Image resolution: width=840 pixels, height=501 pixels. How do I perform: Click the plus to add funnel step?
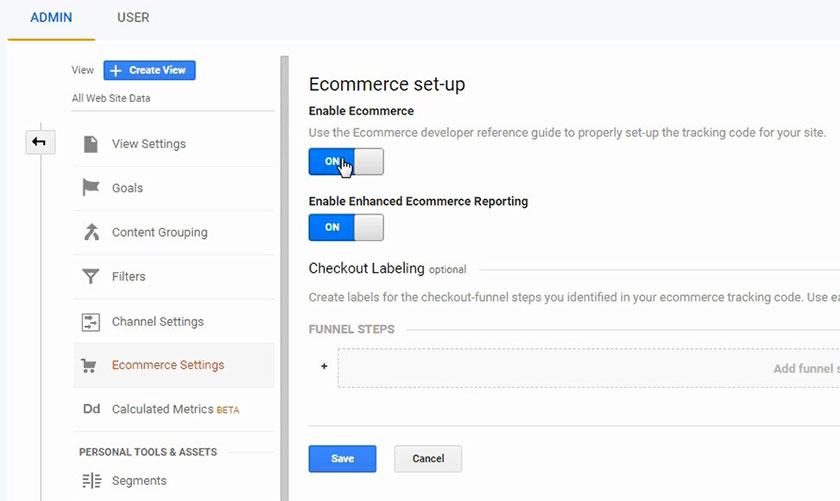[324, 367]
